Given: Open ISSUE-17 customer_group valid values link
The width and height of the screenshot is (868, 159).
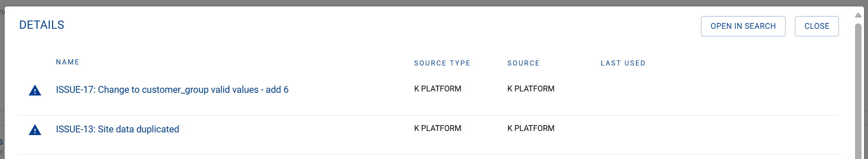Looking at the screenshot, I should click(172, 90).
